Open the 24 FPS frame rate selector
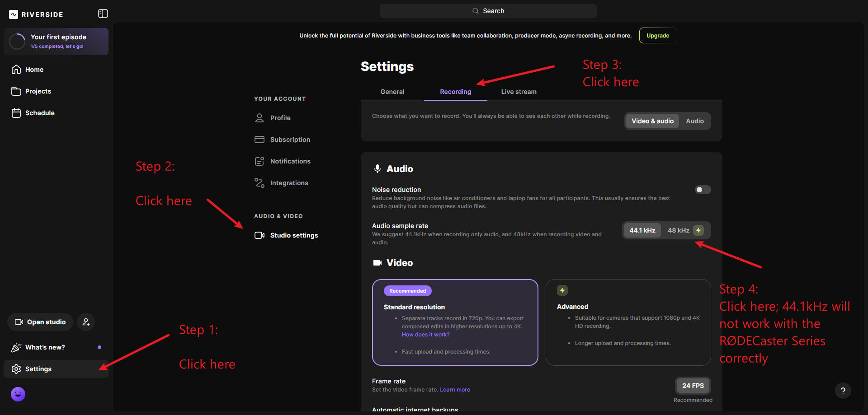Screen dimensions: 868x415 [x=693, y=386]
